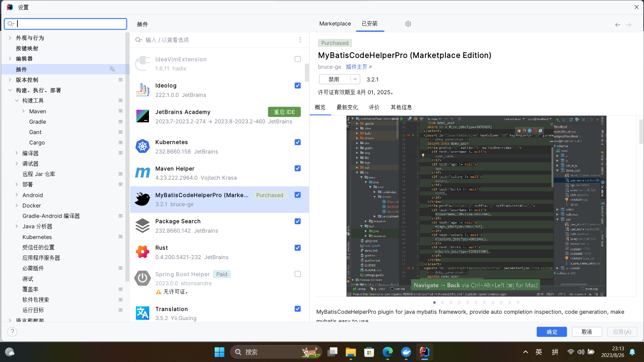Click the 重启 IDE button
Viewport: 644px width, 362px height.
(x=284, y=112)
